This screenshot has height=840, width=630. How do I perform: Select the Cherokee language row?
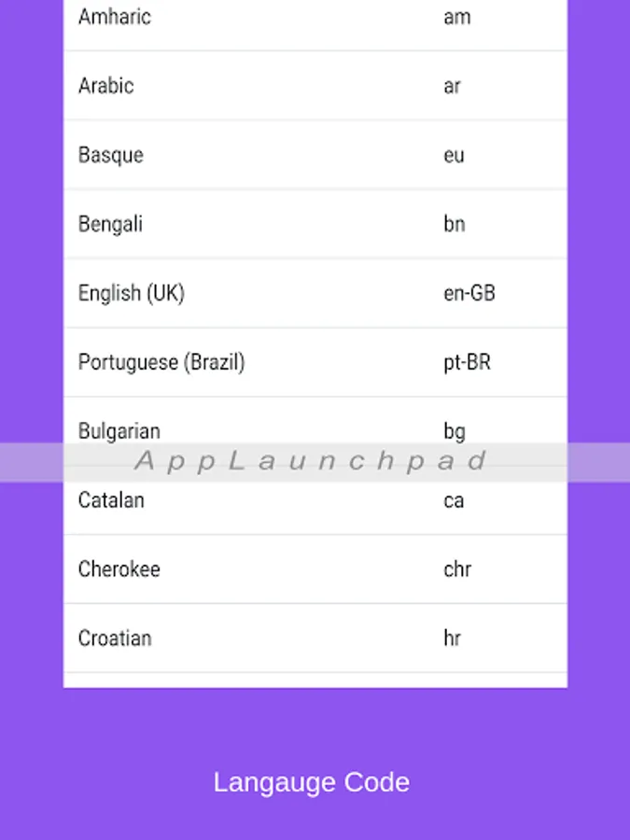[119, 569]
